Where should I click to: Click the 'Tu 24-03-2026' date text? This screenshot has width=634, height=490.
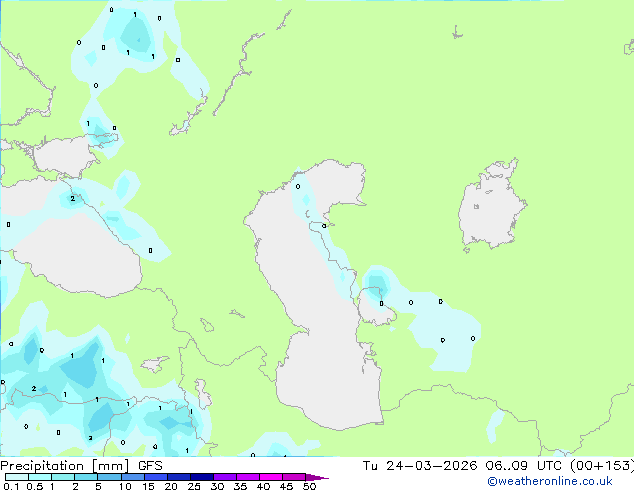point(420,466)
